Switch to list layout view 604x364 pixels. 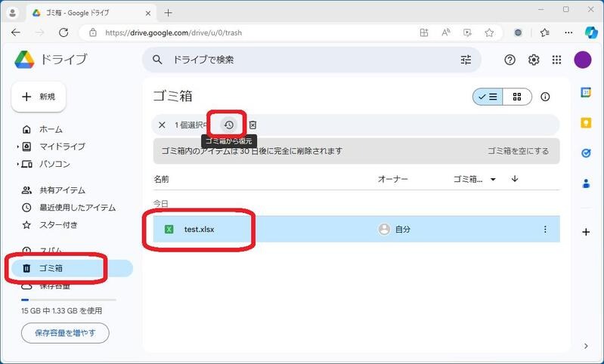tap(488, 97)
